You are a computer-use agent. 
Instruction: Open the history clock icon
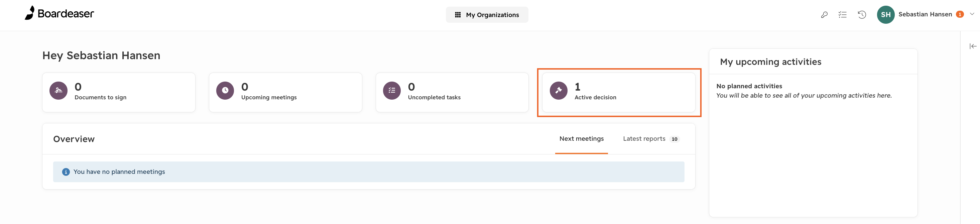coord(862,15)
